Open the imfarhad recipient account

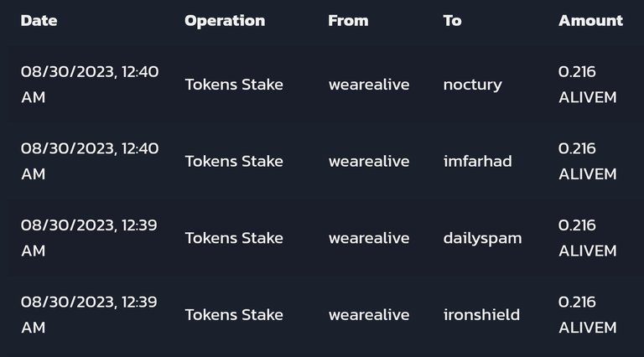[x=478, y=161]
